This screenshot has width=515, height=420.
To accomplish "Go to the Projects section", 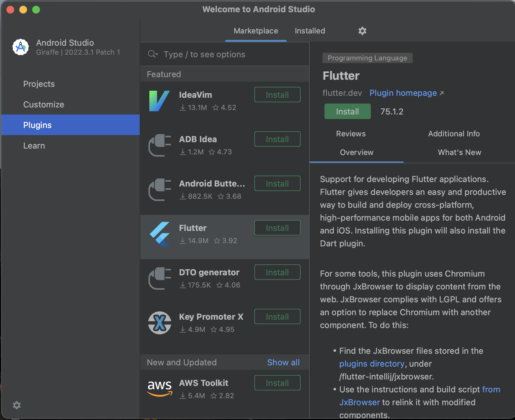I will pyautogui.click(x=39, y=84).
